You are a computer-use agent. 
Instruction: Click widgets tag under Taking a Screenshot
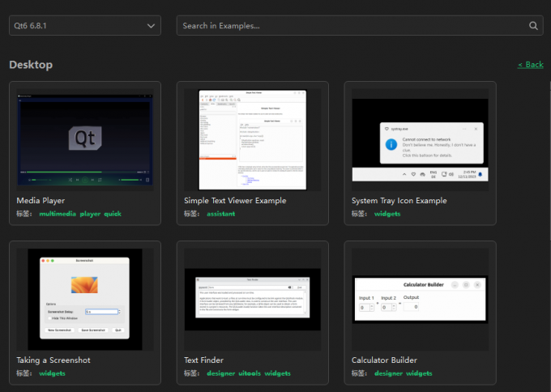[x=53, y=373]
